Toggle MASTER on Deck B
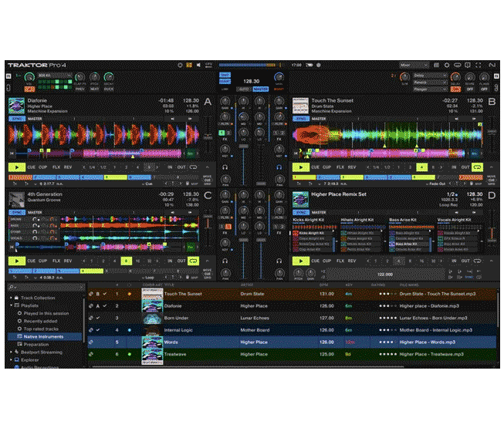Screen dimensions: 504x428 [319, 119]
